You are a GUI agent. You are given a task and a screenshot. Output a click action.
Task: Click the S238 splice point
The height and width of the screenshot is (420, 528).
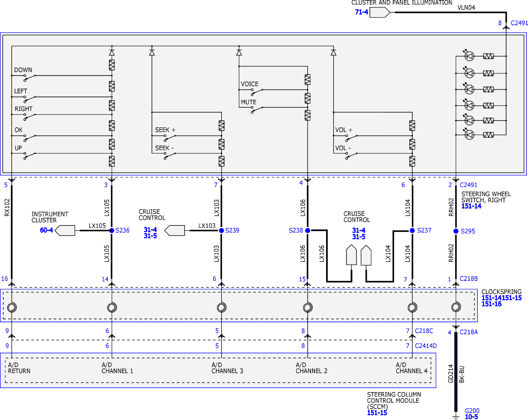pos(308,230)
